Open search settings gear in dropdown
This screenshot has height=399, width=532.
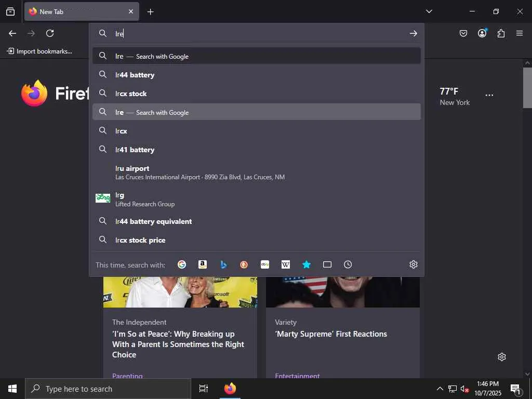413,264
